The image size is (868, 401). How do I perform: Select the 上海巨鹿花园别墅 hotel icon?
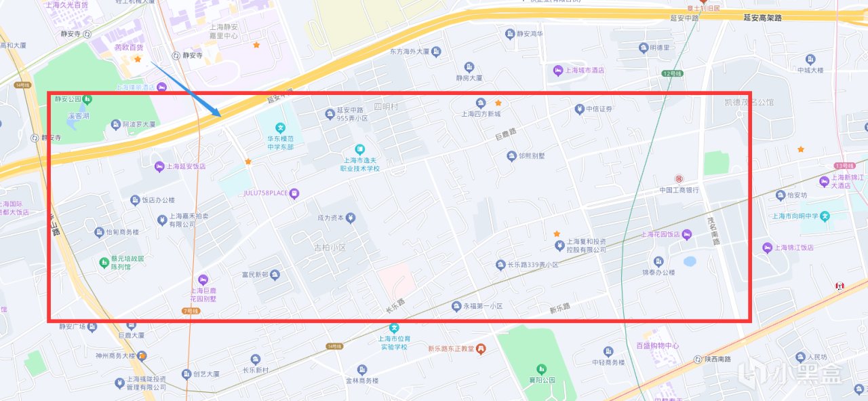pos(202,280)
